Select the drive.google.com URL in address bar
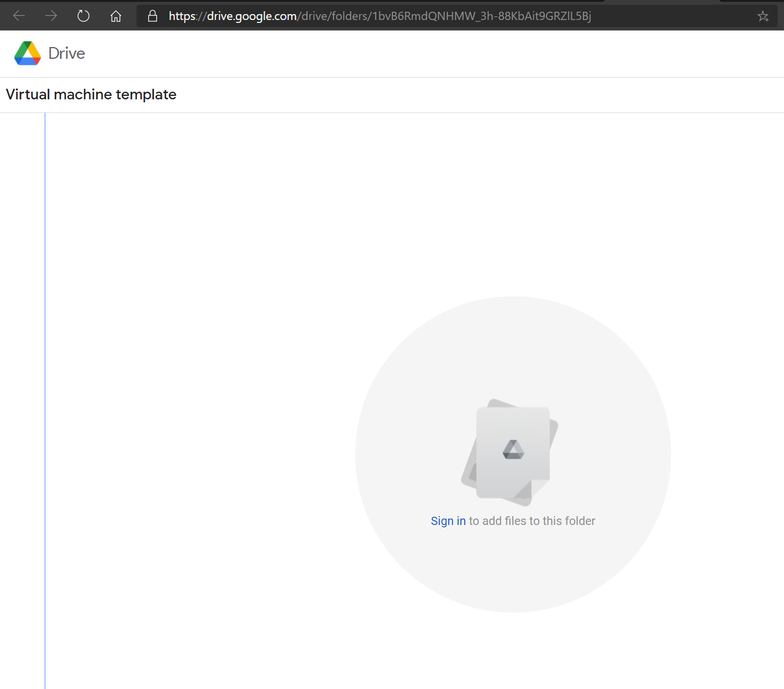Screen dimensions: 784x689 pyautogui.click(x=380, y=16)
